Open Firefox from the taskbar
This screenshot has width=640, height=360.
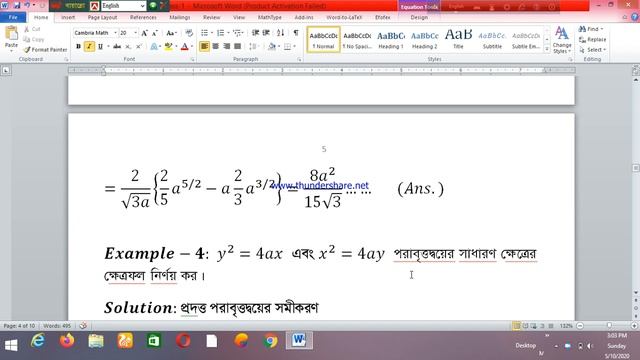click(x=67, y=341)
